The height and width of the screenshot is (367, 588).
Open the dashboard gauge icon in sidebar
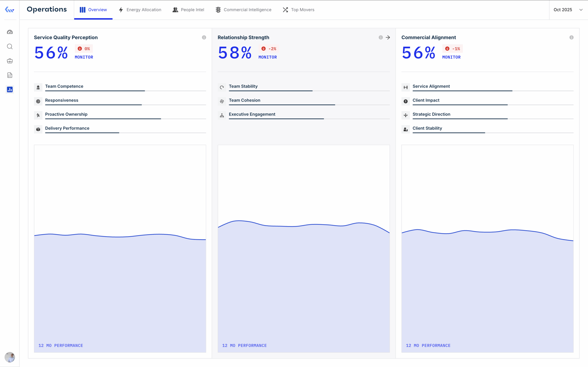(x=10, y=32)
